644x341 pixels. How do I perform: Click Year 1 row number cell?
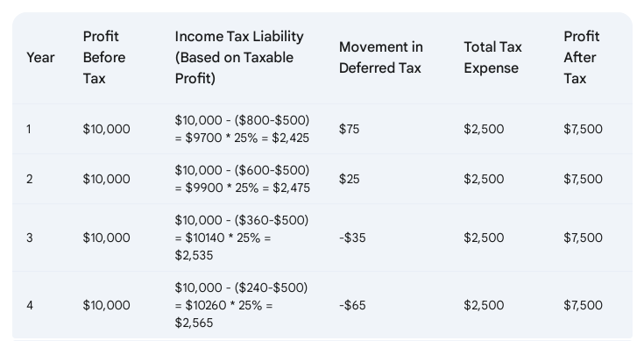click(29, 129)
